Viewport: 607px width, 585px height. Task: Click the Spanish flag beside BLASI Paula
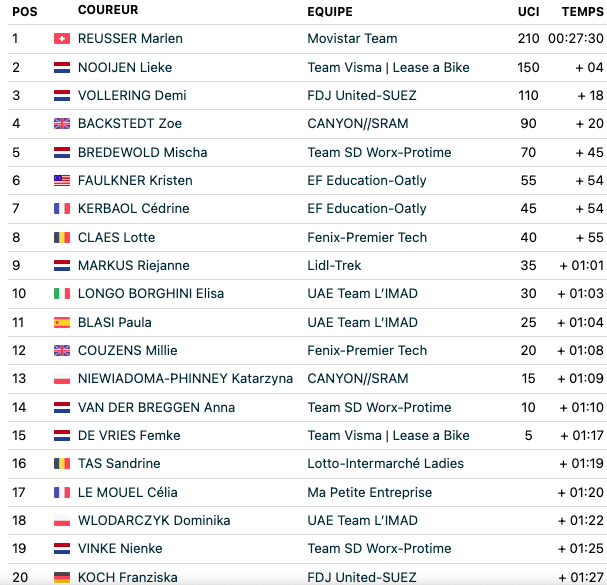[62, 323]
